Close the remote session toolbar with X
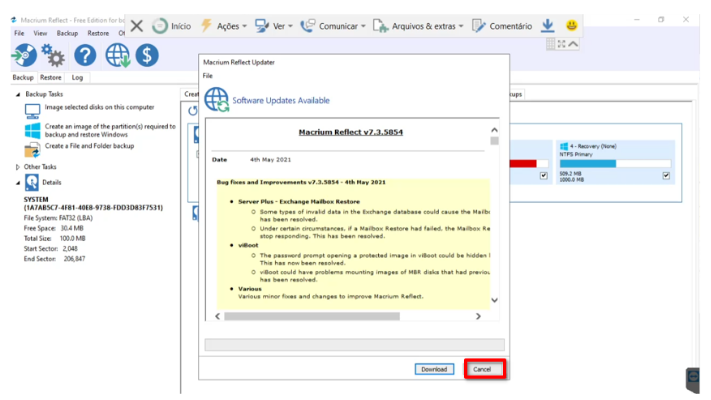 point(136,26)
